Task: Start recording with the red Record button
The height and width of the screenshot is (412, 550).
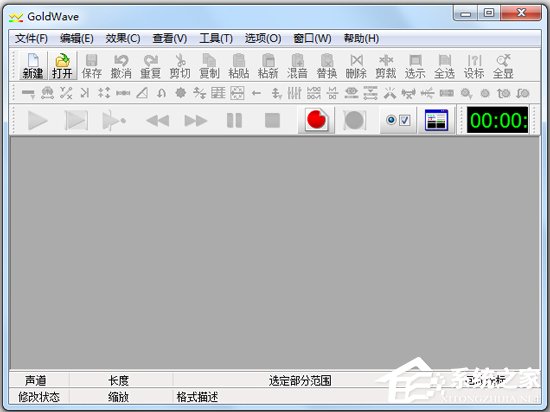Action: point(316,120)
